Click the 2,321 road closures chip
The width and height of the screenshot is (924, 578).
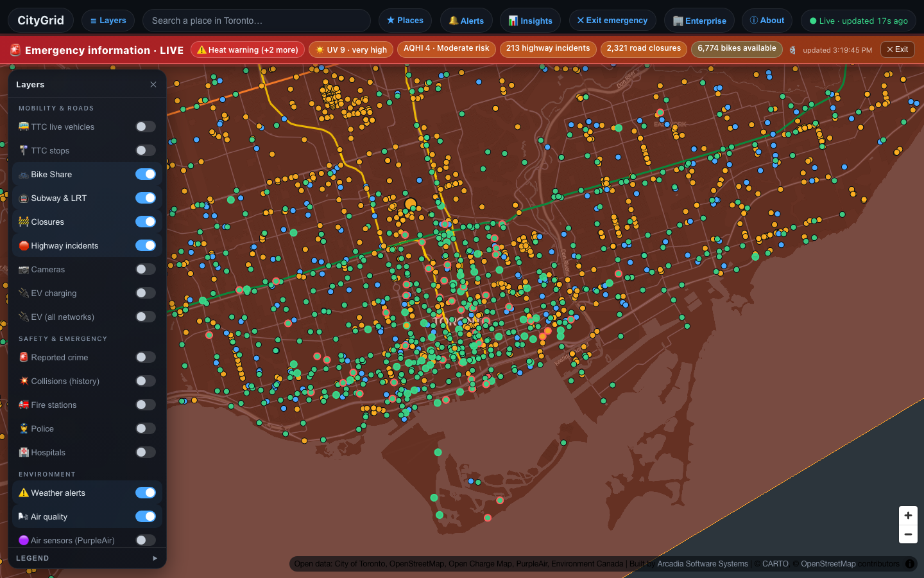[644, 49]
